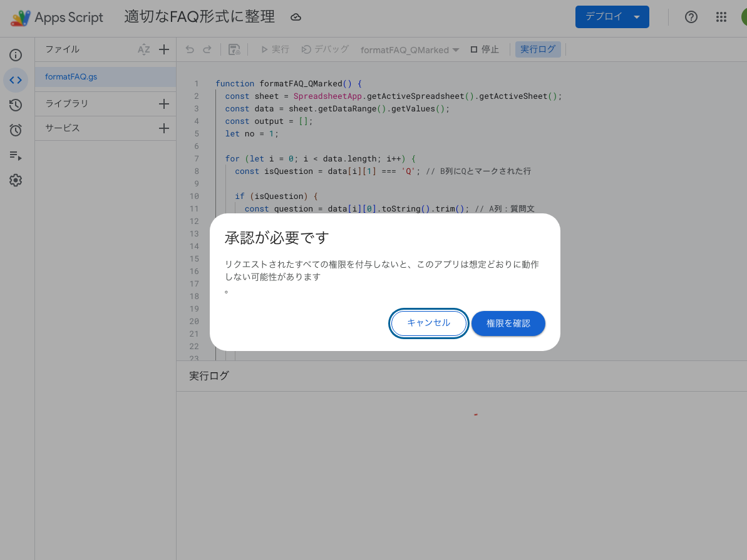Open the Triggers panel
The height and width of the screenshot is (560, 747).
click(x=16, y=130)
